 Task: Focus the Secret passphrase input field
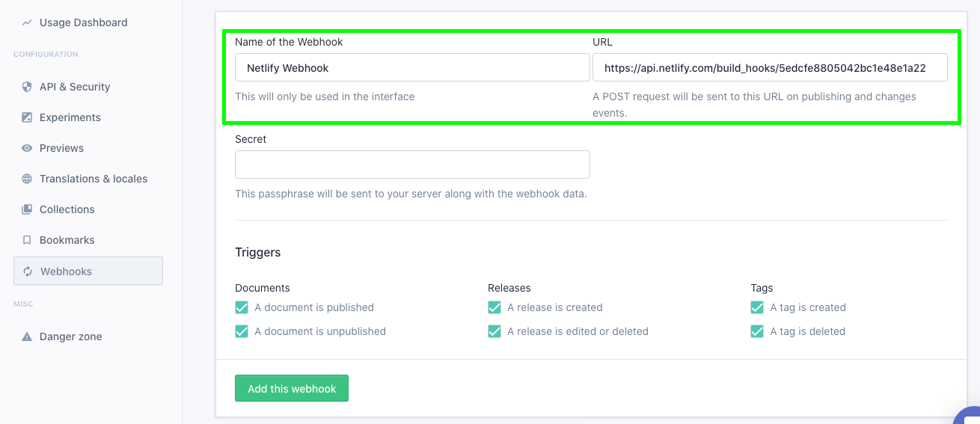click(412, 165)
